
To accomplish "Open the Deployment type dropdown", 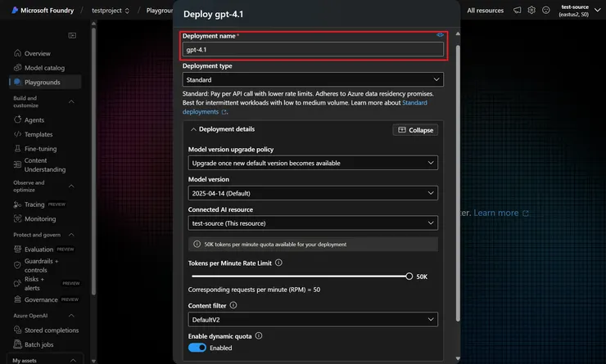I will point(313,79).
